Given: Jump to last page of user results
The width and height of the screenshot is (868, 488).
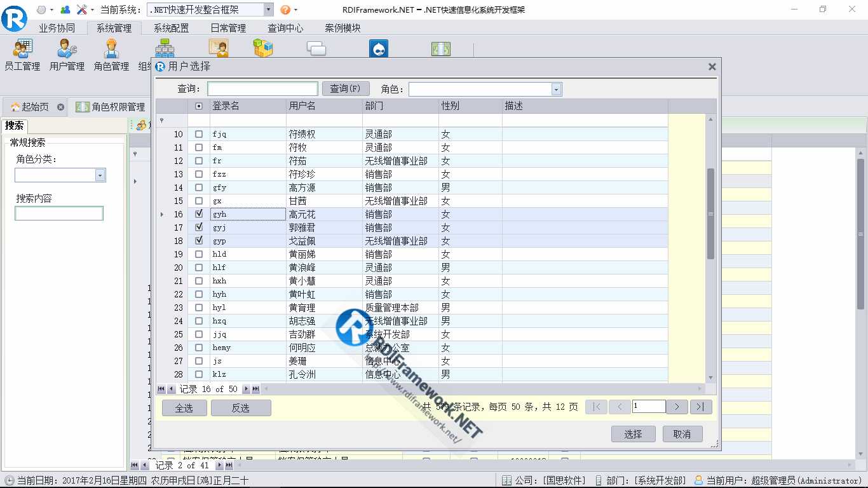Looking at the screenshot, I should pyautogui.click(x=701, y=407).
